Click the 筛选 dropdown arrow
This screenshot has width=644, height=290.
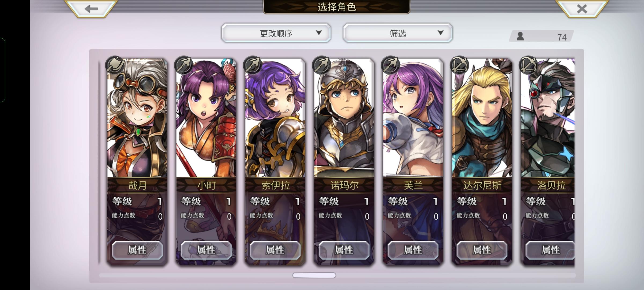click(440, 33)
